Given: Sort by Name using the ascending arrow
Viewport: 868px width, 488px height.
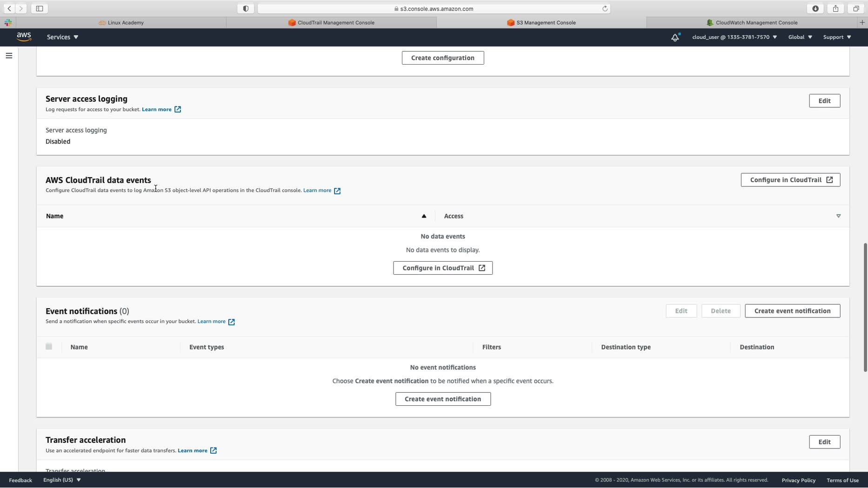Looking at the screenshot, I should 424,216.
